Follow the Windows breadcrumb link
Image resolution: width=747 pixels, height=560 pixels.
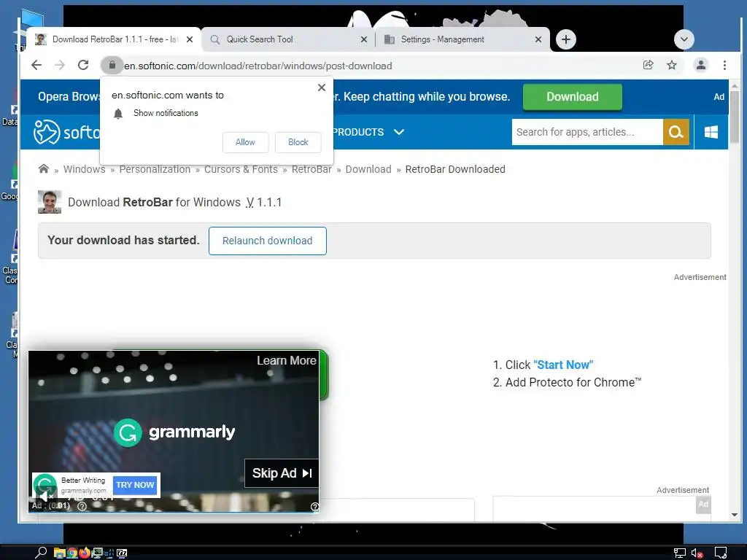pos(85,169)
